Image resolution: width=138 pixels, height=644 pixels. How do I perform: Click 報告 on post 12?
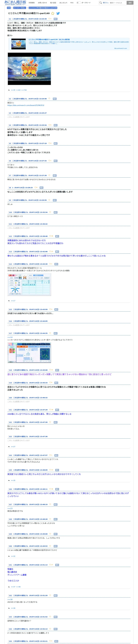[57, 236]
